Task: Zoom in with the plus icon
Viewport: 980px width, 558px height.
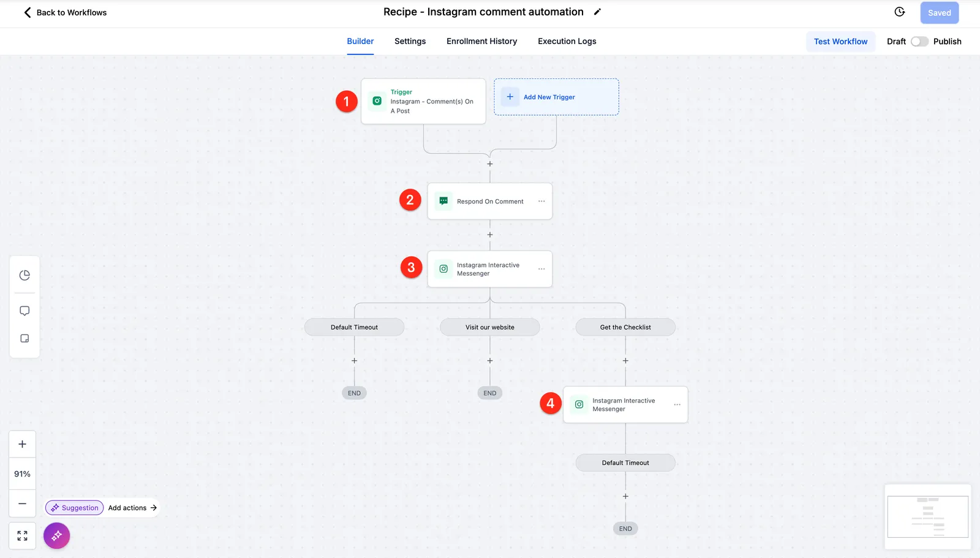Action: coord(22,444)
